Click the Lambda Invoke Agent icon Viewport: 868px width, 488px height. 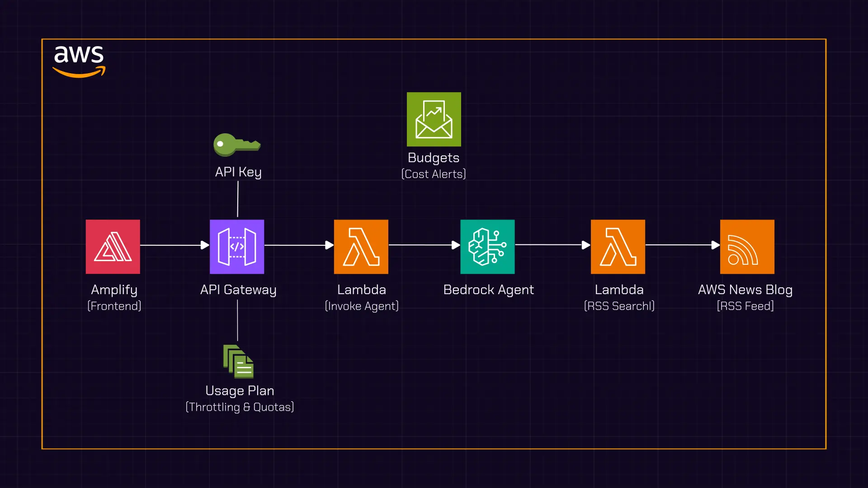point(361,247)
